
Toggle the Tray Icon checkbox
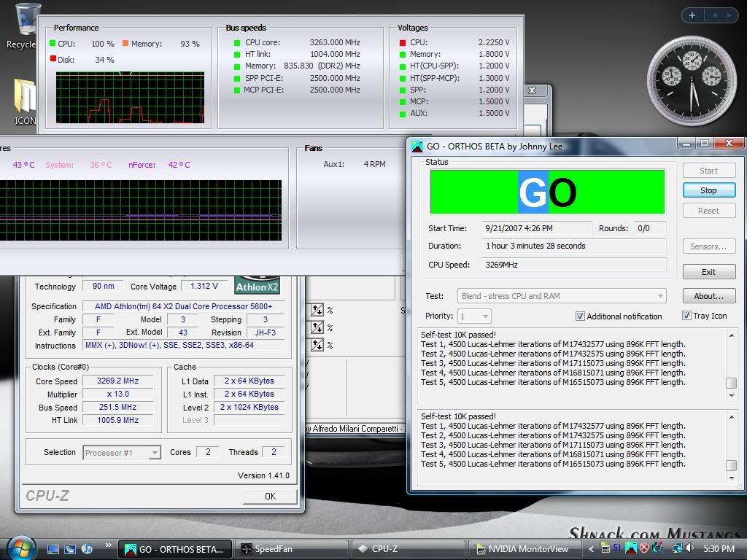(x=686, y=316)
